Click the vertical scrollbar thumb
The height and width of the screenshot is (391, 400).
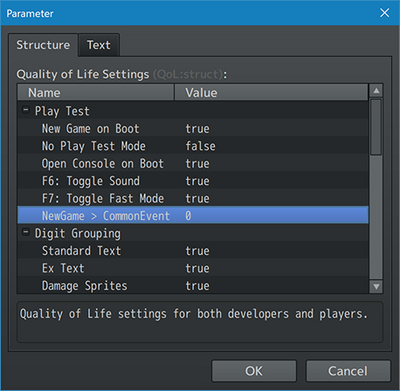point(376,127)
